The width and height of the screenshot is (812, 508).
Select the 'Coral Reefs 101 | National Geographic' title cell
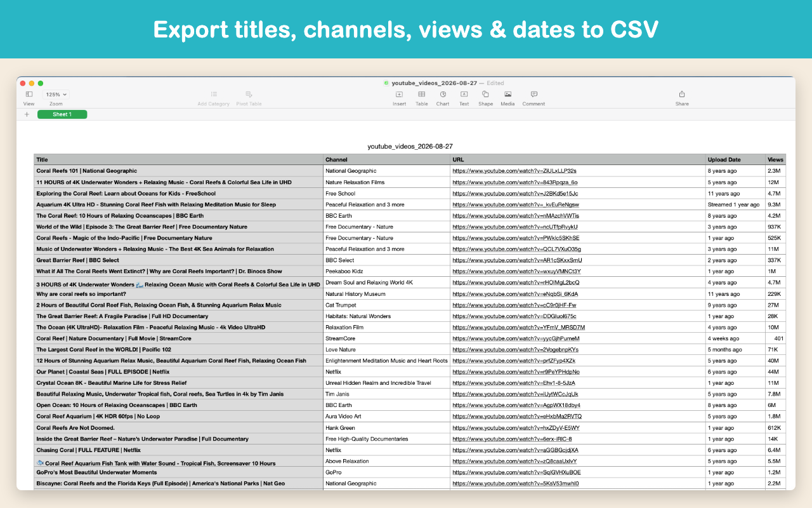coord(178,171)
